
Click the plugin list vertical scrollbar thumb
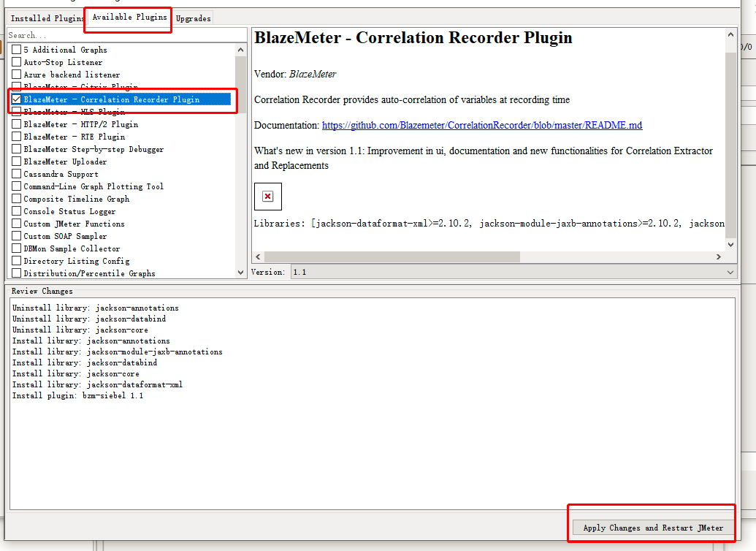click(240, 85)
